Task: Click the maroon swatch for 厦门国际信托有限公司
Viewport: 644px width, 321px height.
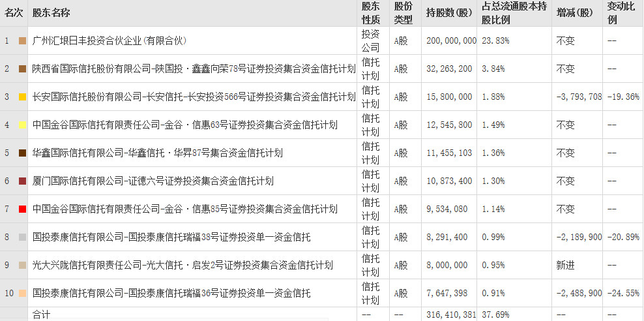Action: (x=23, y=181)
